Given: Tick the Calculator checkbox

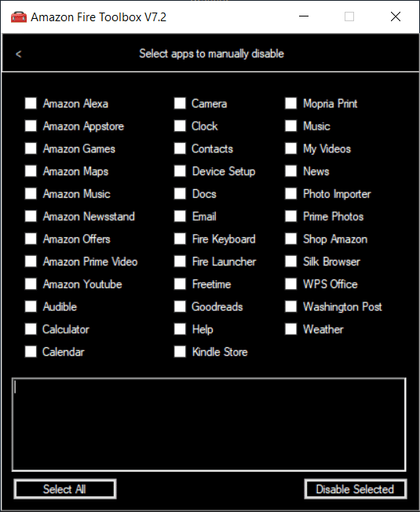Looking at the screenshot, I should [31, 329].
